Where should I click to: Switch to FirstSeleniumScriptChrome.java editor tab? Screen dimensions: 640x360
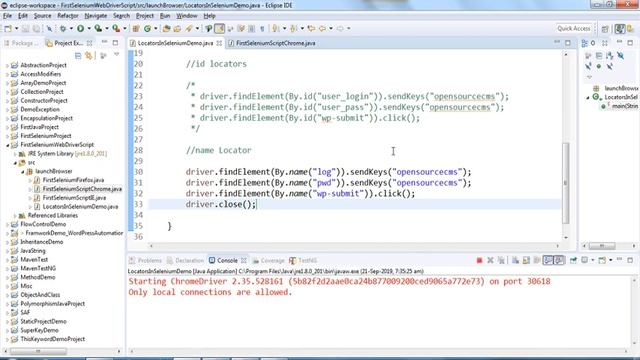coord(272,43)
